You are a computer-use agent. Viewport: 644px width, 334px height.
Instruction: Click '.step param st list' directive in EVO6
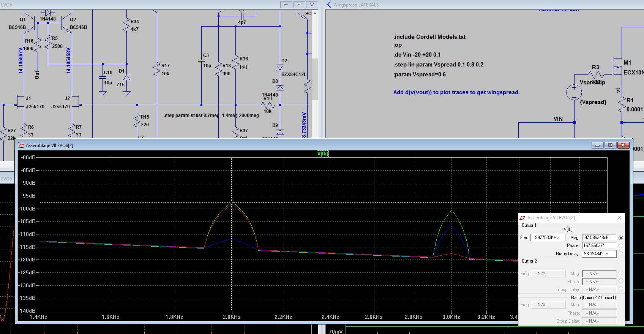tap(211, 116)
